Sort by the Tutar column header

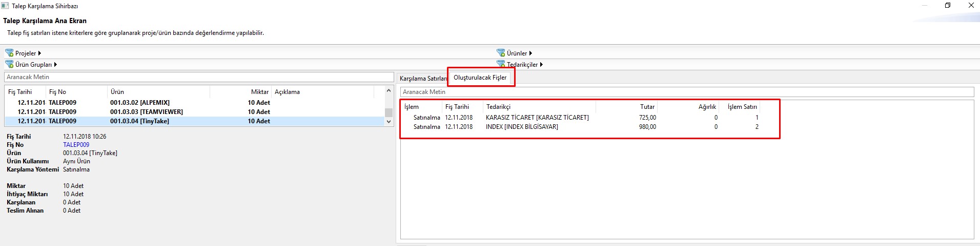pyautogui.click(x=647, y=107)
